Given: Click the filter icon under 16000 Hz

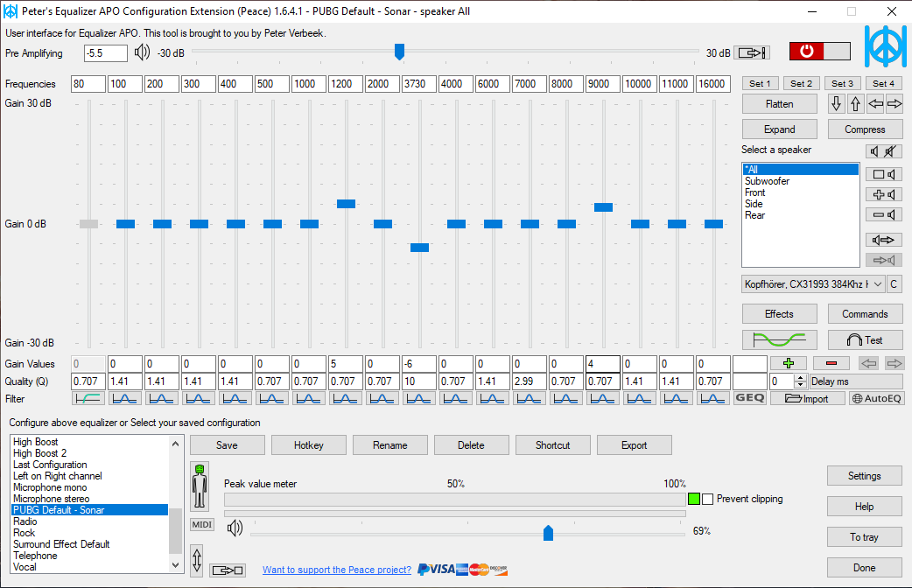Looking at the screenshot, I should click(x=712, y=398).
